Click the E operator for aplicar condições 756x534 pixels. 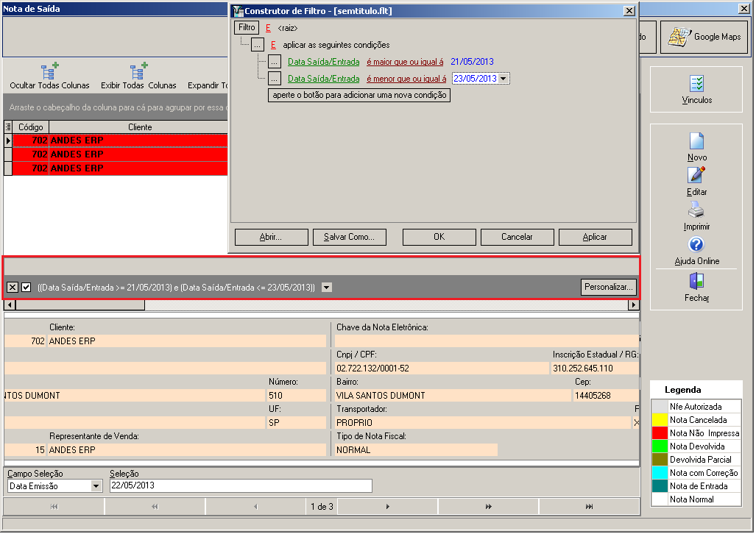tap(273, 45)
